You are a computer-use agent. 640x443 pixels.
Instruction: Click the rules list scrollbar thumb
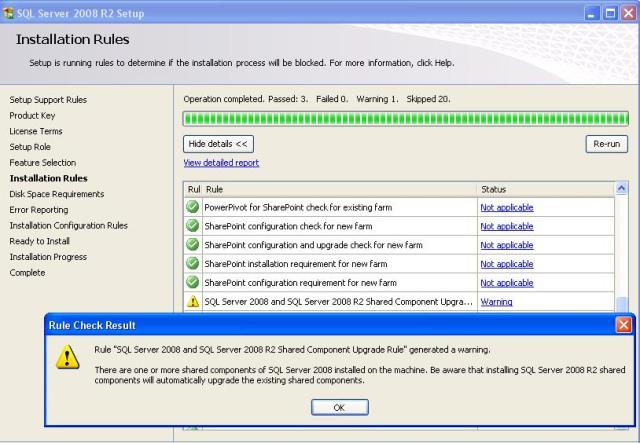click(621, 305)
